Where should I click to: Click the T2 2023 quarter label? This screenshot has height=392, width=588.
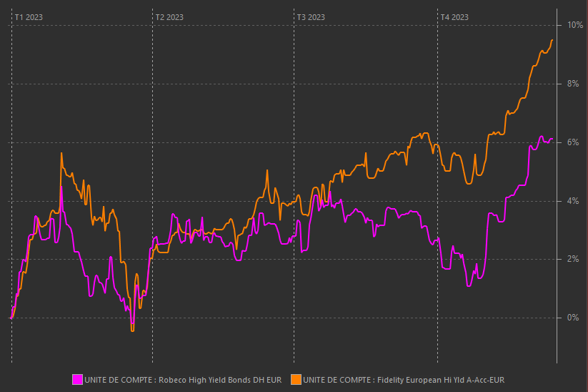(169, 17)
